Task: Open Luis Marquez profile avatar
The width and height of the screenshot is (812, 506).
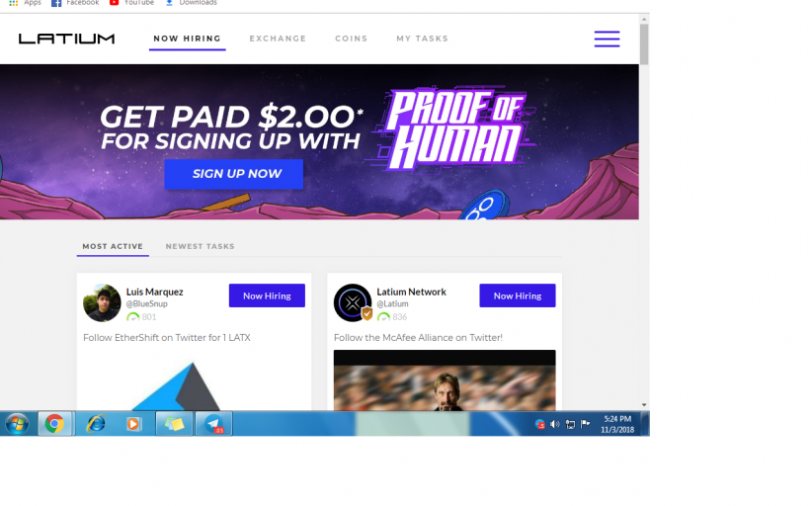Action: point(102,303)
